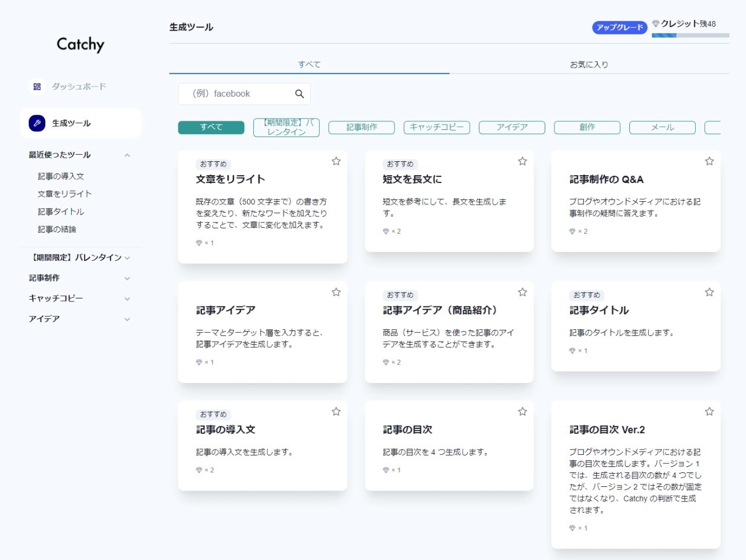746x560 pixels.
Task: Click the gem cost icon on 文章をリライト card
Action: click(x=198, y=243)
